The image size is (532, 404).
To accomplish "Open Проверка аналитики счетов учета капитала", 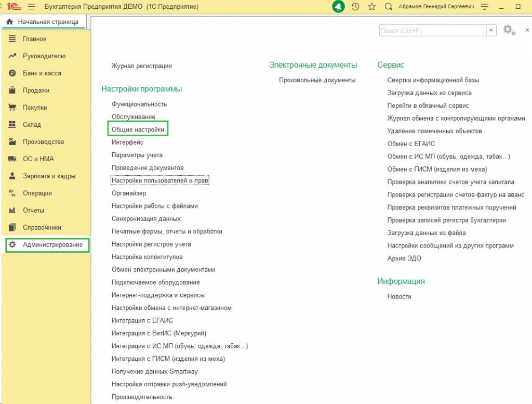I will [x=450, y=182].
